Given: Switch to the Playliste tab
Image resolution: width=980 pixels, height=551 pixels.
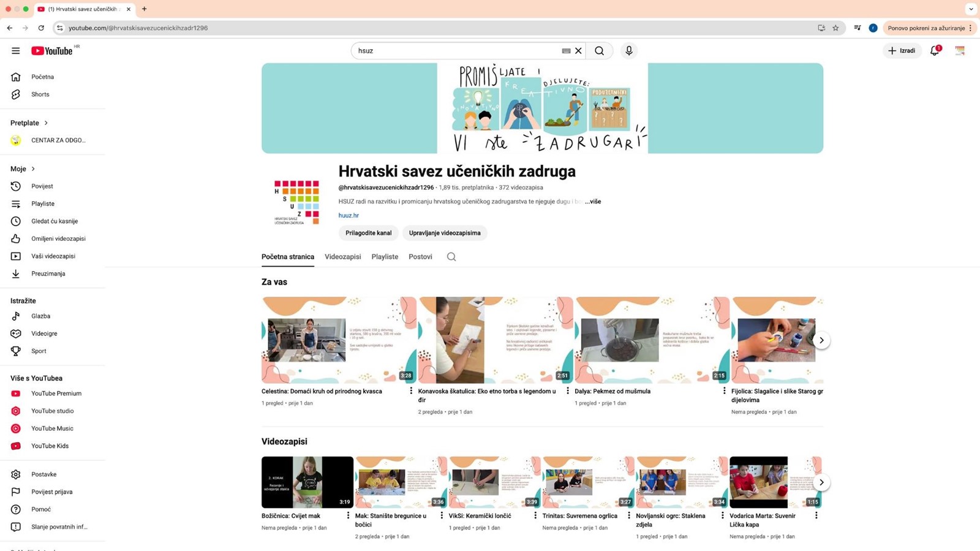Looking at the screenshot, I should [385, 257].
